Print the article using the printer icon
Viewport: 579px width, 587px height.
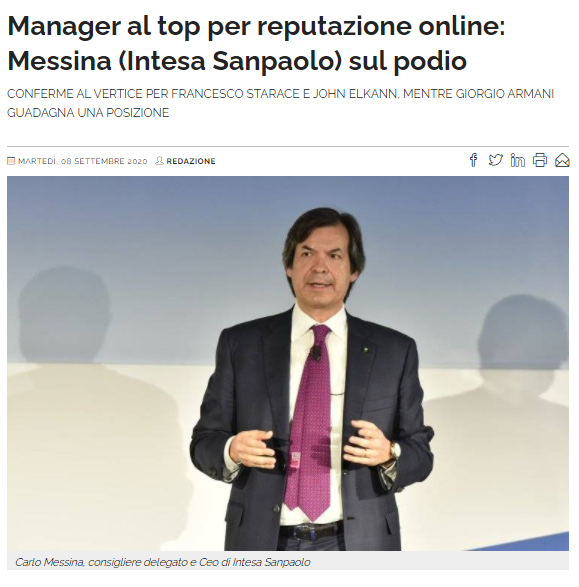click(x=540, y=160)
